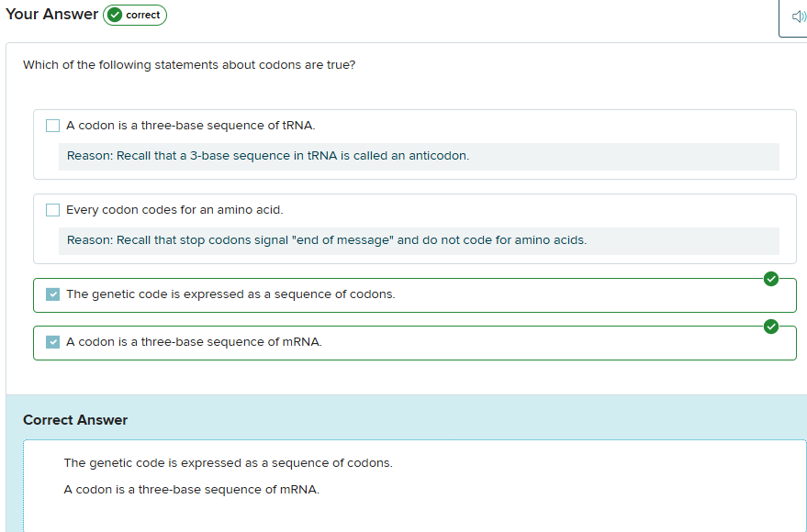The image size is (807, 532).
Task: Click the 'Your Answer' heading
Action: point(51,15)
